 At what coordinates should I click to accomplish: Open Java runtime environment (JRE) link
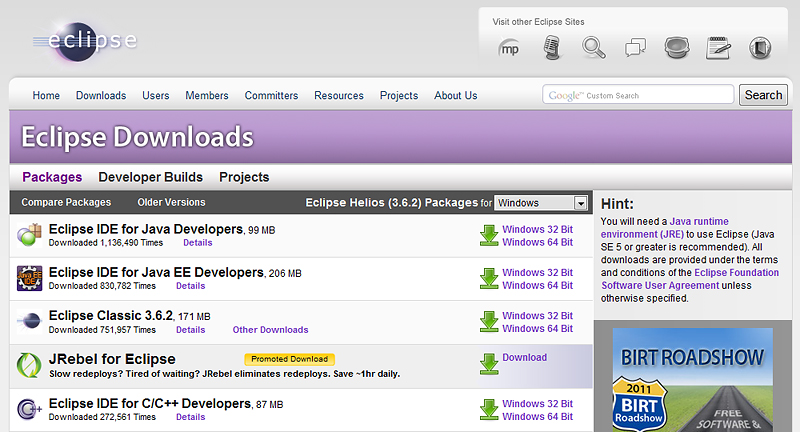[x=664, y=228]
